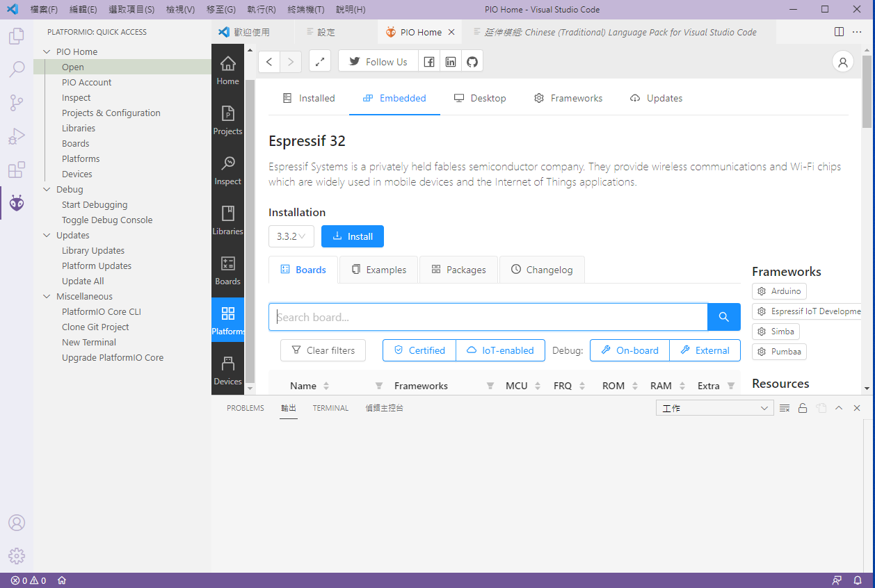Open the output channel dropdown
This screenshot has height=588, width=875.
(x=714, y=408)
